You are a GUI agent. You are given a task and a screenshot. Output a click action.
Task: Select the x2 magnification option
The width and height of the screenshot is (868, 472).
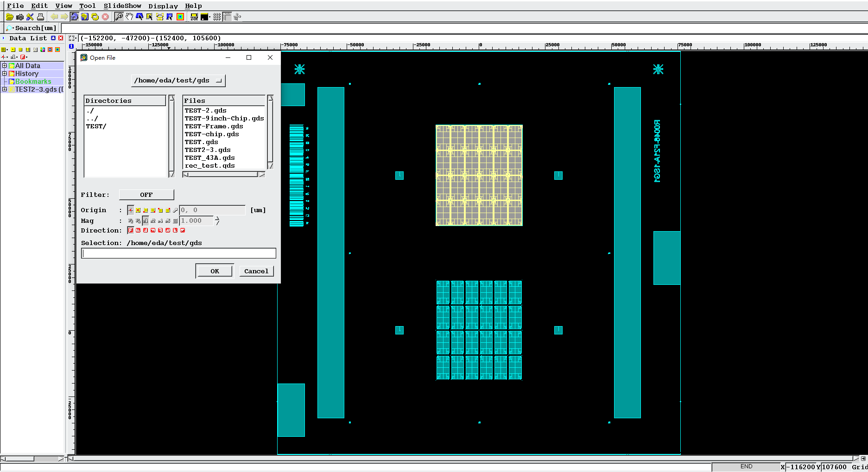(x=153, y=221)
